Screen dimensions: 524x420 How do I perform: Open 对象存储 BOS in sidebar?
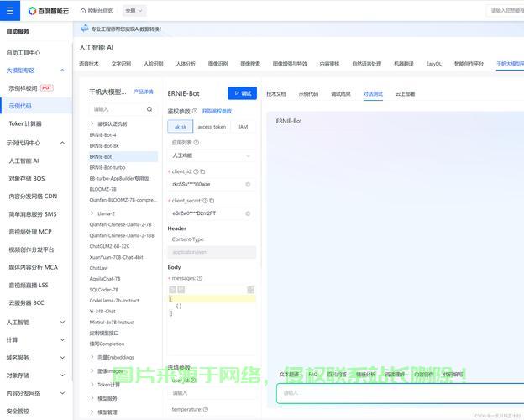(x=27, y=179)
